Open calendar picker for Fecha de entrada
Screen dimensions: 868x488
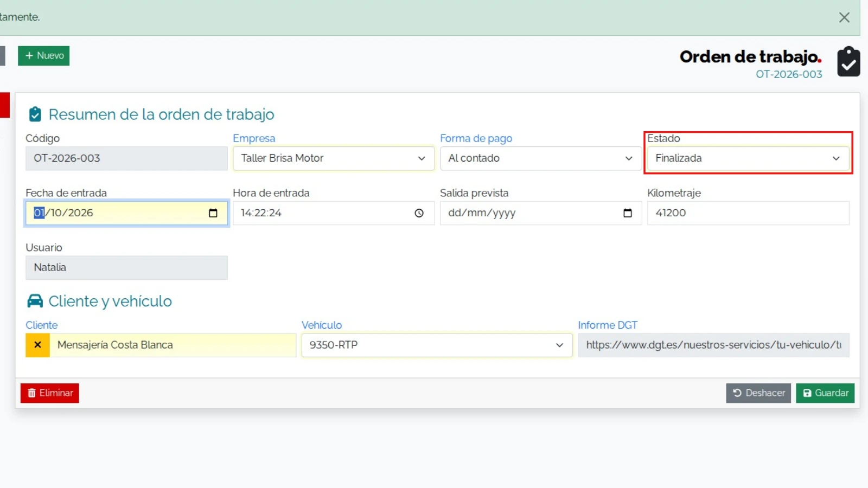213,213
